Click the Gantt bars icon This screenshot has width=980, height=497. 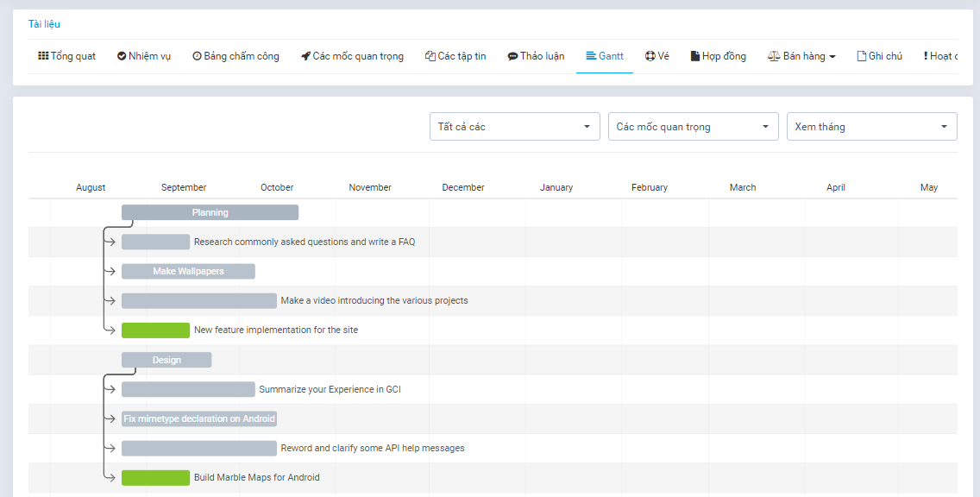point(590,56)
